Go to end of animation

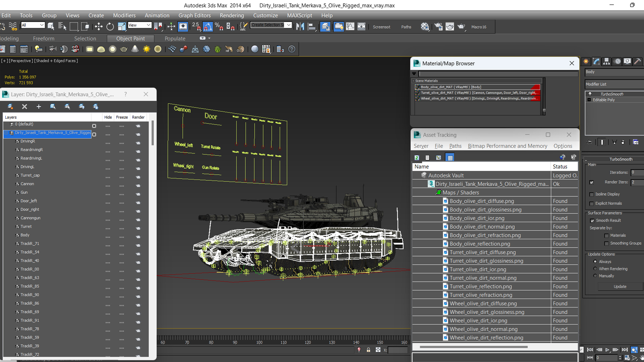(625, 350)
